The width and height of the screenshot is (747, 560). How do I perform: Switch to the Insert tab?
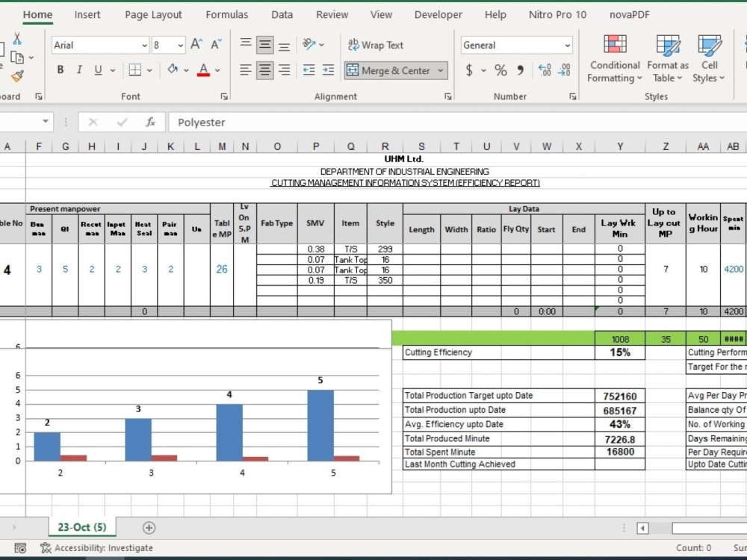pos(87,15)
